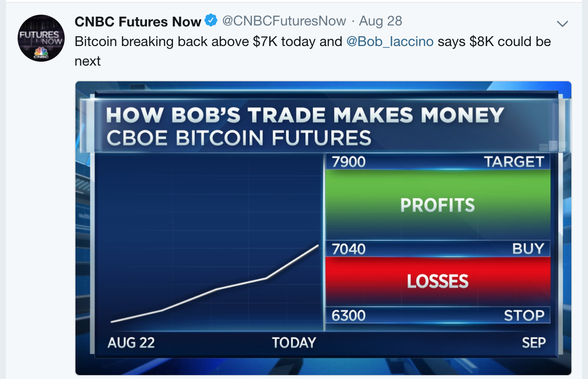Click the 7040 BUY row
The width and height of the screenshot is (588, 379).
[438, 249]
